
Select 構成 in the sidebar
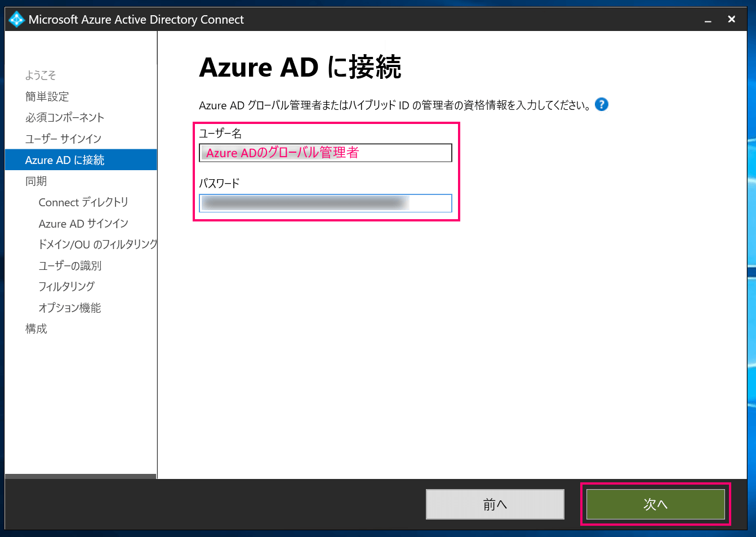coord(36,329)
